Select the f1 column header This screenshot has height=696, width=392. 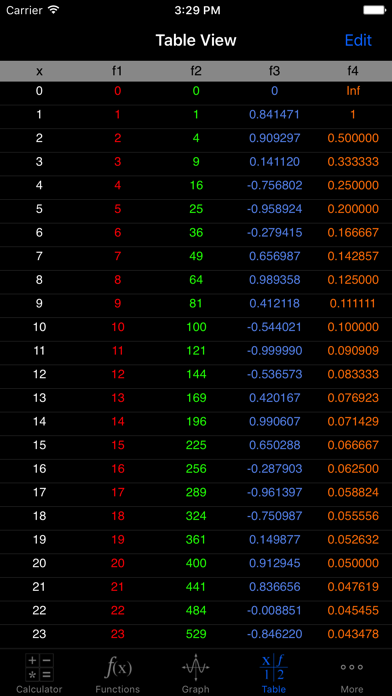[x=117, y=71]
